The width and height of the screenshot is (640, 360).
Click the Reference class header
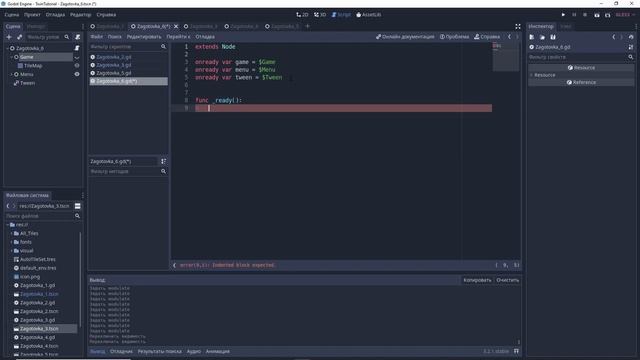click(581, 82)
